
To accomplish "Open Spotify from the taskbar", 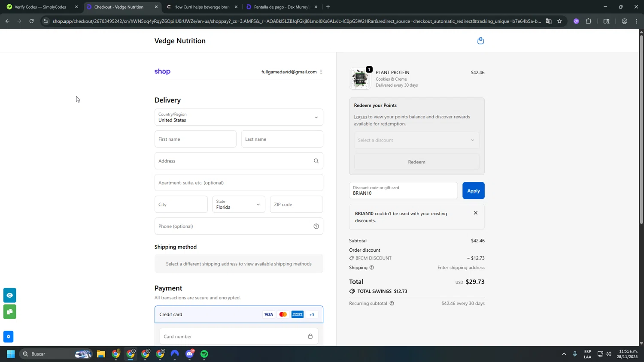I will (204, 354).
